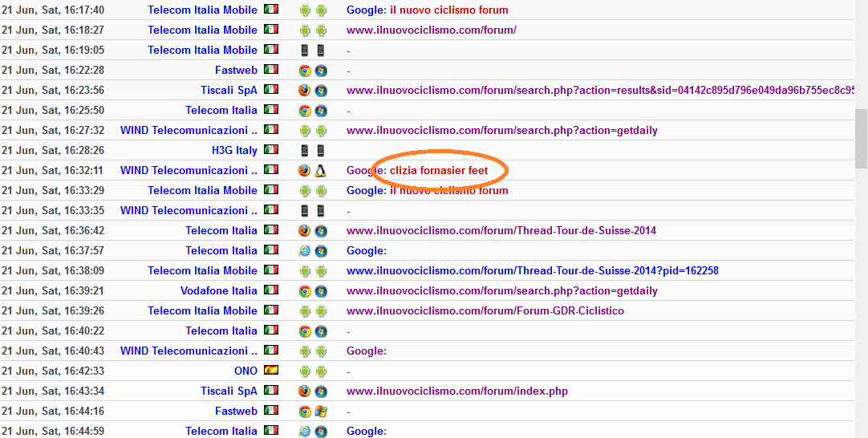Open the Telecom Italia Mobile link at 16:17:40
The image size is (868, 438).
click(203, 10)
